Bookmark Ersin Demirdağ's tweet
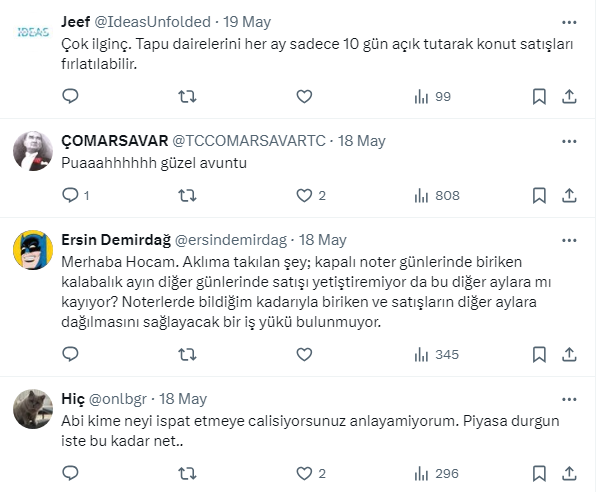This screenshot has height=492, width=615. point(539,354)
